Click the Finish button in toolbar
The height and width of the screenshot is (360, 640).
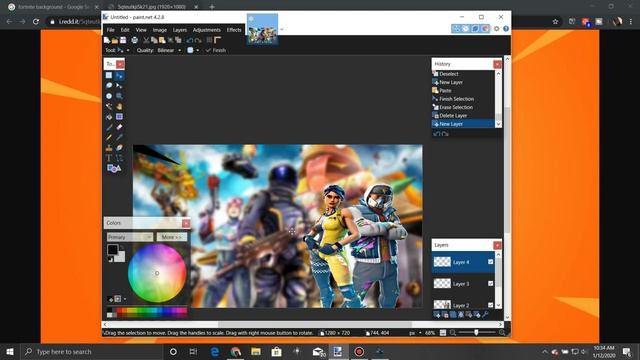pos(216,50)
